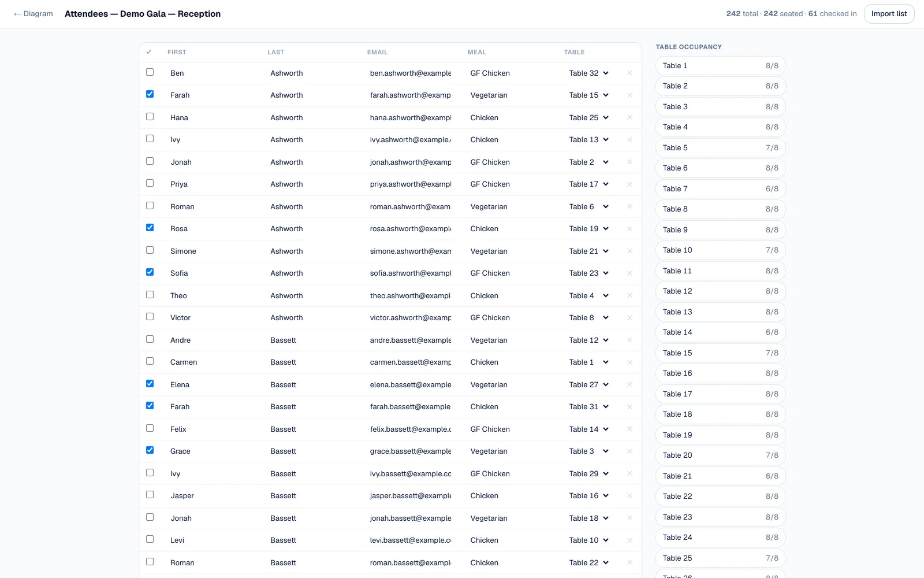Click the X icon on Victor Ashworth's row

[x=629, y=318]
